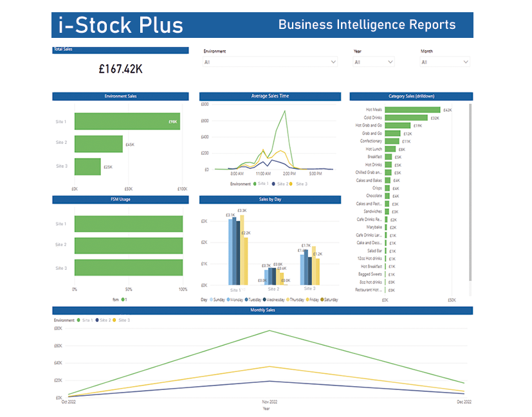Click the Crisps category label
Image resolution: width=532 pixels, height=417 pixels.
tap(377, 188)
